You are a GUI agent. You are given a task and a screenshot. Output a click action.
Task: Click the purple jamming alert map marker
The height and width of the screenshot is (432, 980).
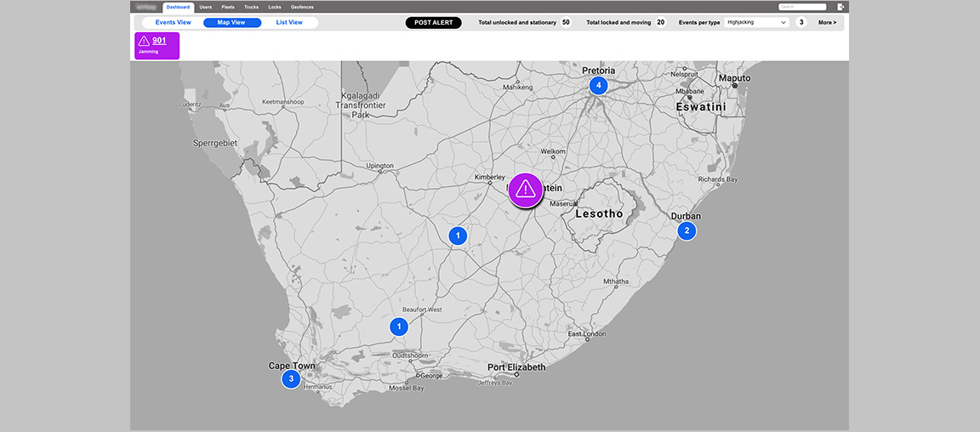click(x=525, y=190)
